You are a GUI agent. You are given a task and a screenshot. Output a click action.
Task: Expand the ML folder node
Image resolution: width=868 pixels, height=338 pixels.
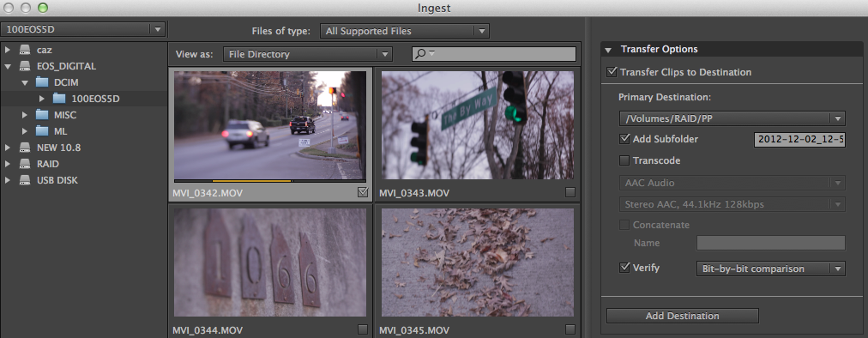tap(25, 131)
